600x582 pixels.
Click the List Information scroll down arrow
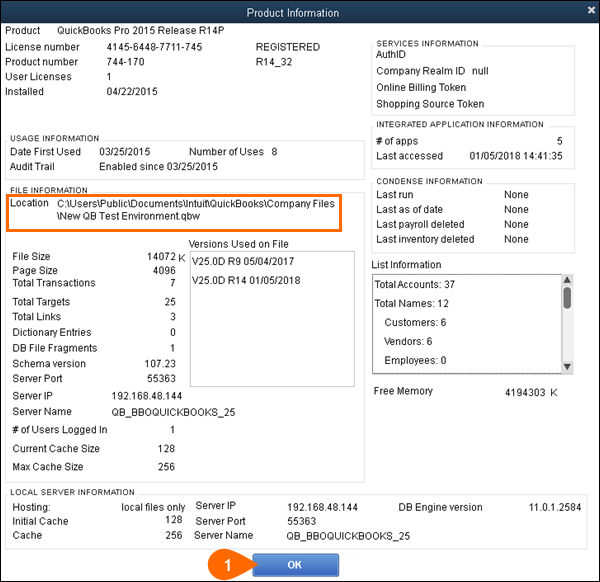567,367
